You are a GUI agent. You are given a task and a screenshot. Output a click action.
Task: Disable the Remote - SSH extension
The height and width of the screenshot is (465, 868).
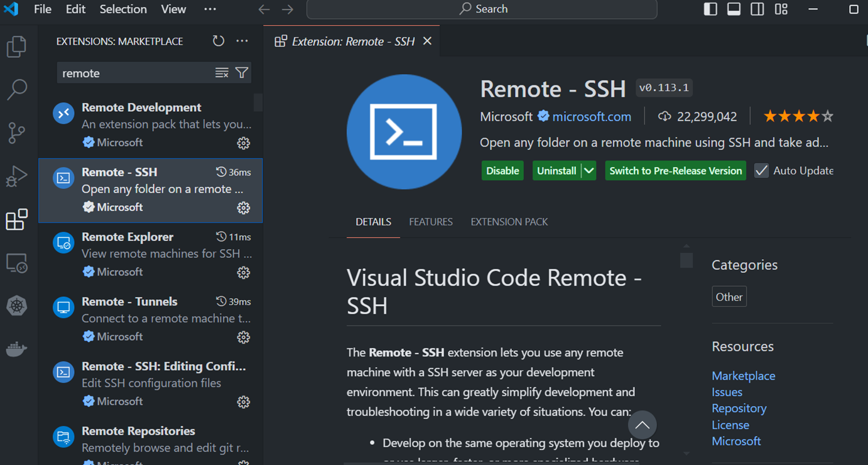tap(502, 171)
